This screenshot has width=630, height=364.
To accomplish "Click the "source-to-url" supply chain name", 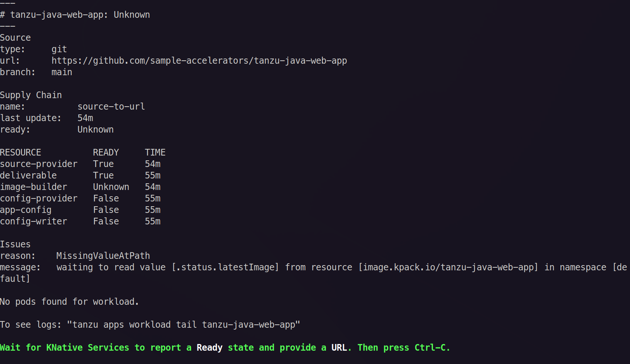I will [x=111, y=107].
